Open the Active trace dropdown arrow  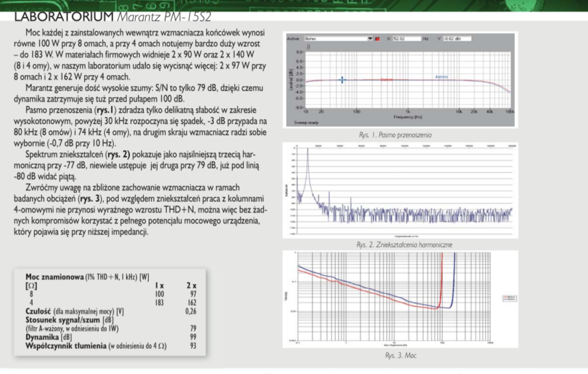370,39
